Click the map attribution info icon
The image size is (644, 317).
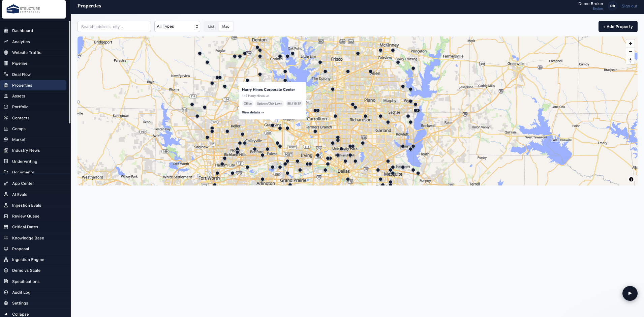631,179
